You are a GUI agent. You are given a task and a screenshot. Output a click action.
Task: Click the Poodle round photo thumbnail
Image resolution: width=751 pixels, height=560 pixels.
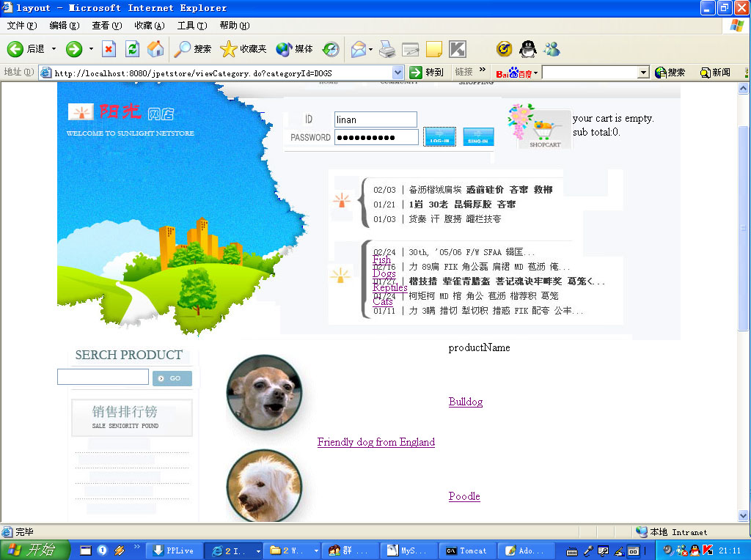tap(264, 486)
